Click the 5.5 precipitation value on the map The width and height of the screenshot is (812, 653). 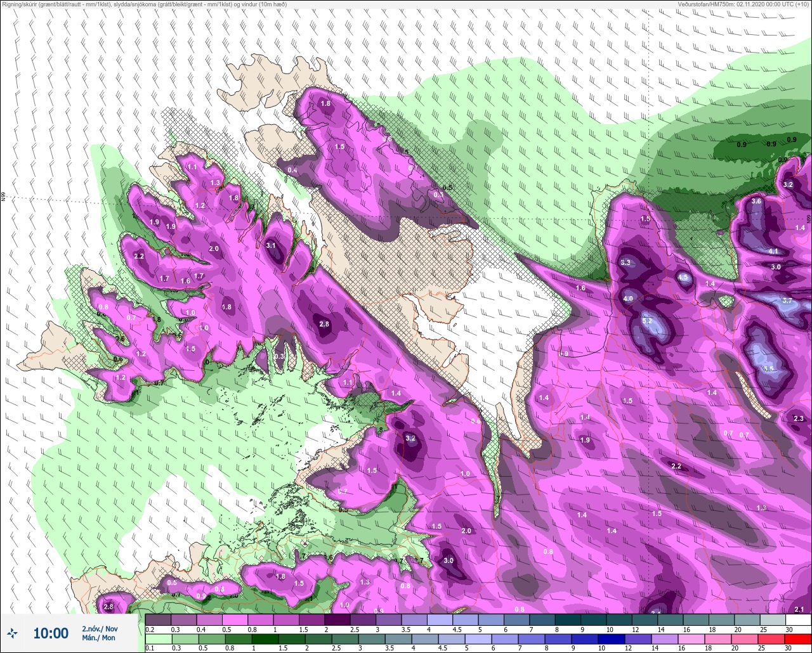click(768, 369)
